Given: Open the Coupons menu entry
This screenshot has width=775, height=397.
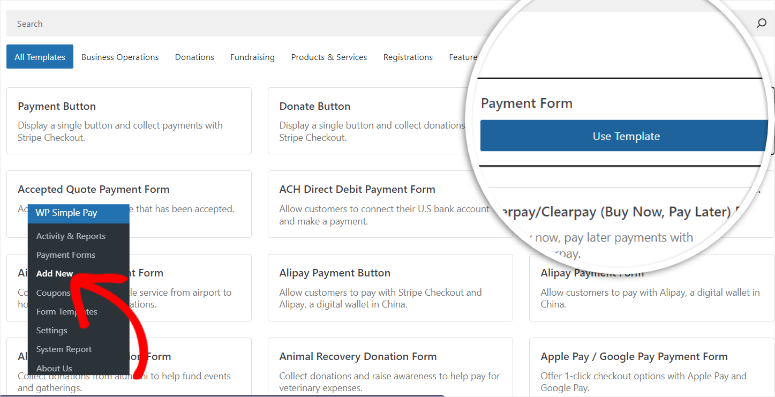Looking at the screenshot, I should 53,293.
